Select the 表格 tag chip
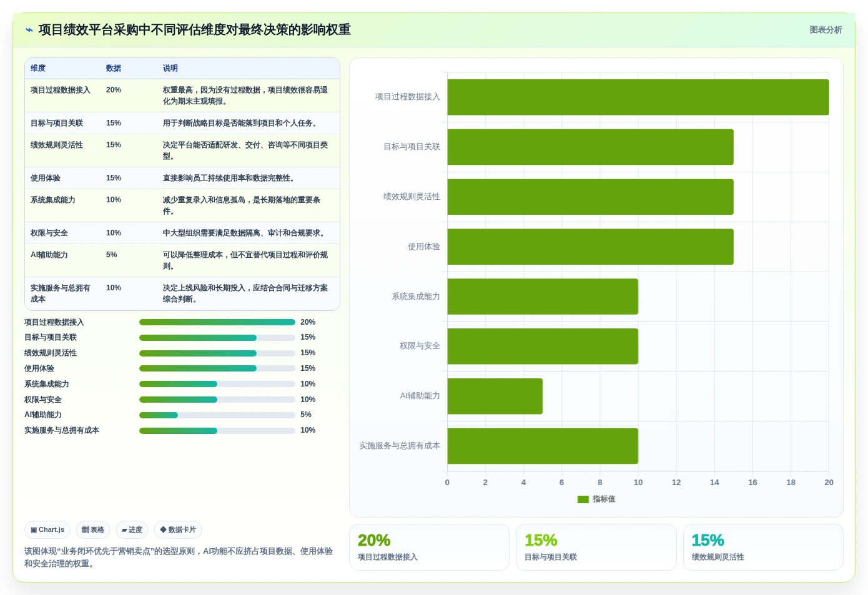The width and height of the screenshot is (868, 595). point(93,529)
